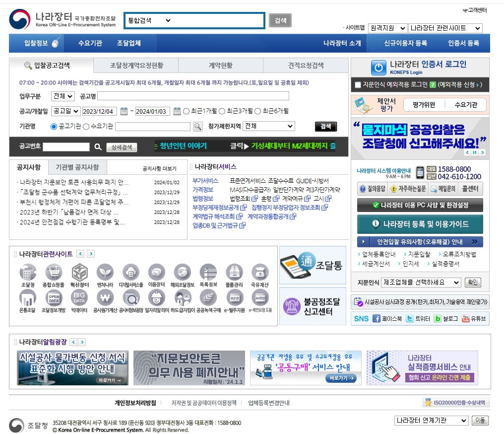Open the 빅데이터 BIG DATA icon
504x434 pixels.
[x=79, y=298]
